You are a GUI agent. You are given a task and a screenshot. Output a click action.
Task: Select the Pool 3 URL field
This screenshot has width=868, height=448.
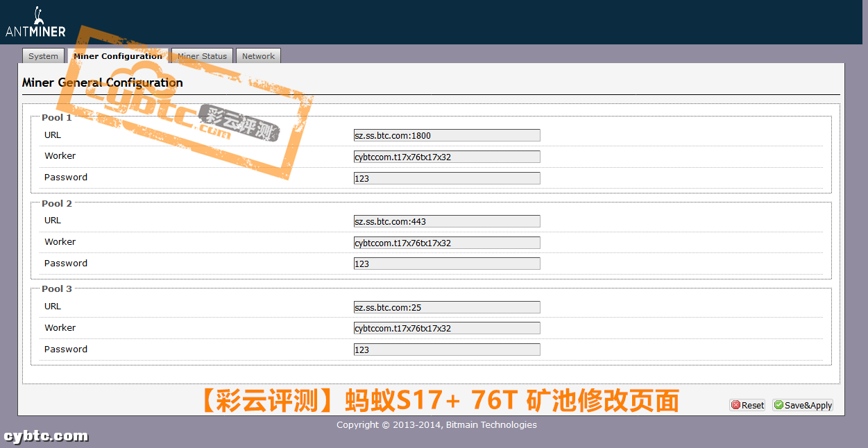click(x=446, y=307)
